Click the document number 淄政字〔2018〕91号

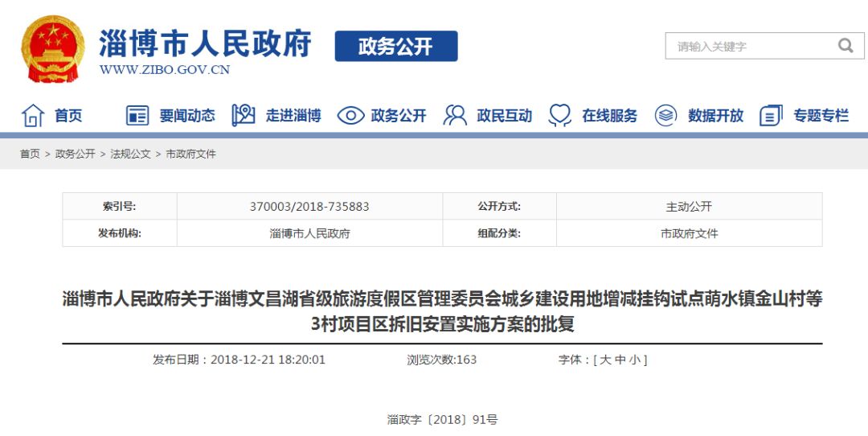click(x=442, y=419)
